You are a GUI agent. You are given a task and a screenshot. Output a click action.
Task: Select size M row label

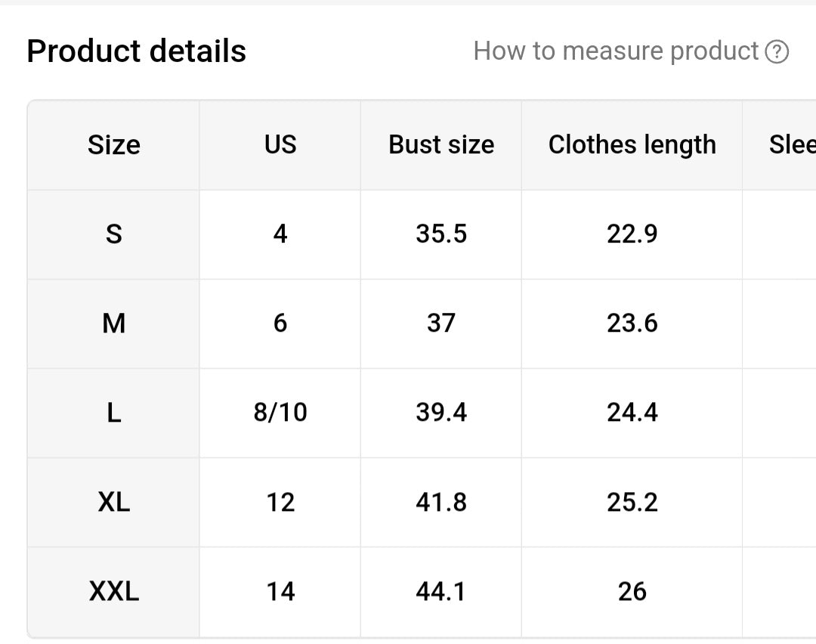point(113,323)
